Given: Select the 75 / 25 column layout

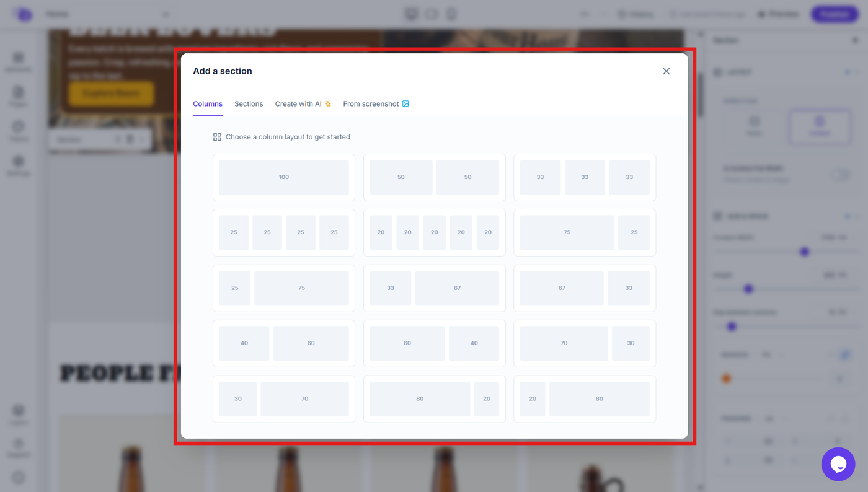Looking at the screenshot, I should point(585,232).
